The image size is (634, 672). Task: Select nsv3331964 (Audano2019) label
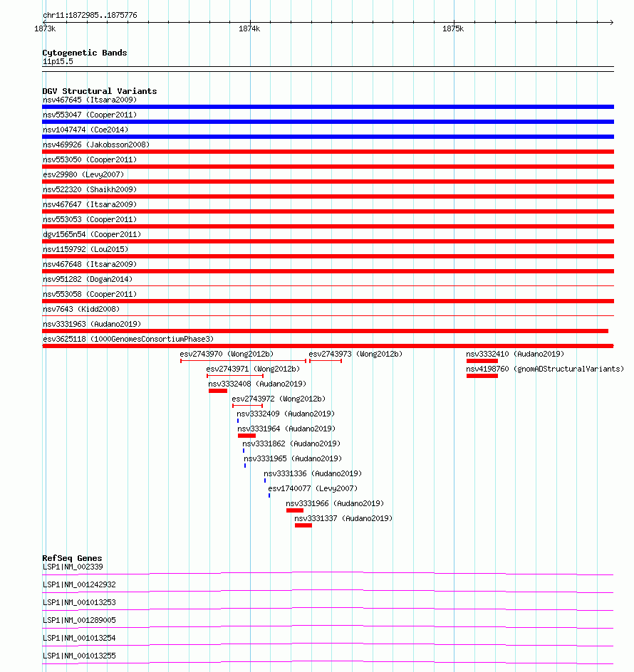[286, 429]
